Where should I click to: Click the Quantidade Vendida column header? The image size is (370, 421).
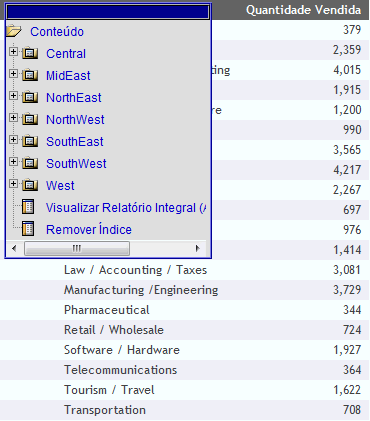coord(303,10)
